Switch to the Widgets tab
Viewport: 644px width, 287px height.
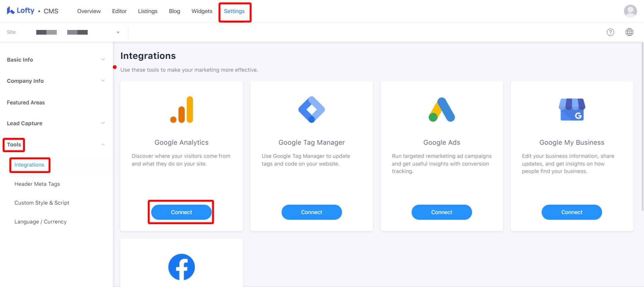pyautogui.click(x=202, y=11)
